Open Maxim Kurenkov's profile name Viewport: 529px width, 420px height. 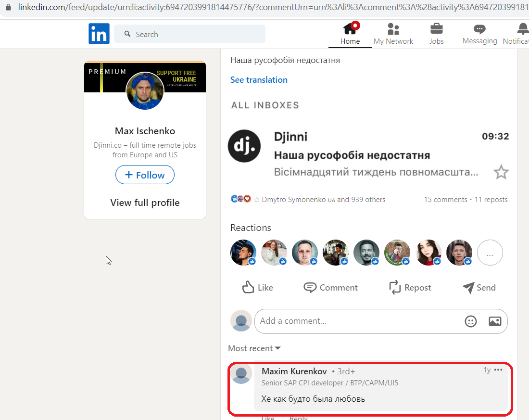point(294,371)
